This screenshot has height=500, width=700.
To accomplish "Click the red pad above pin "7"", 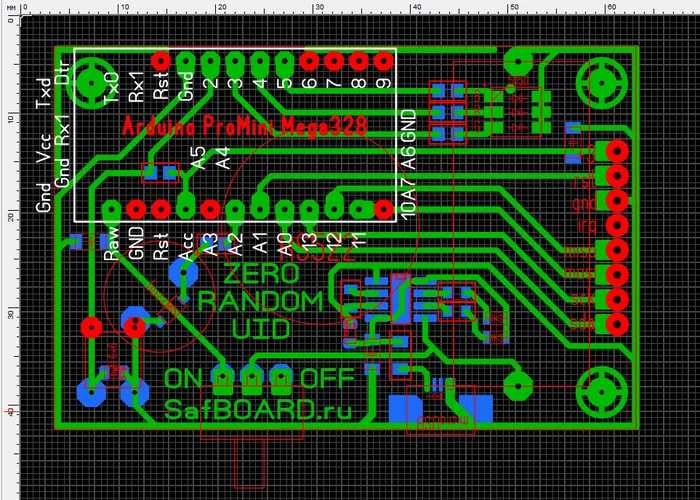I will pyautogui.click(x=334, y=61).
